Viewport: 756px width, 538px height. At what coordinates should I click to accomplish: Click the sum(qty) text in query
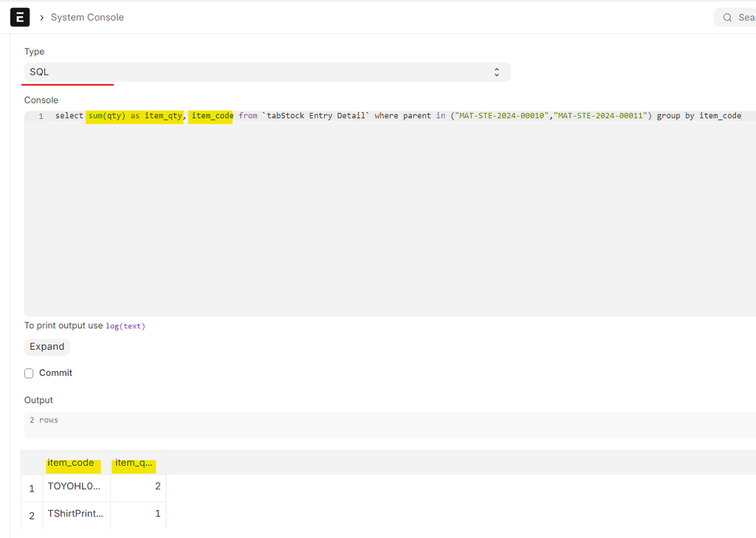pos(106,116)
